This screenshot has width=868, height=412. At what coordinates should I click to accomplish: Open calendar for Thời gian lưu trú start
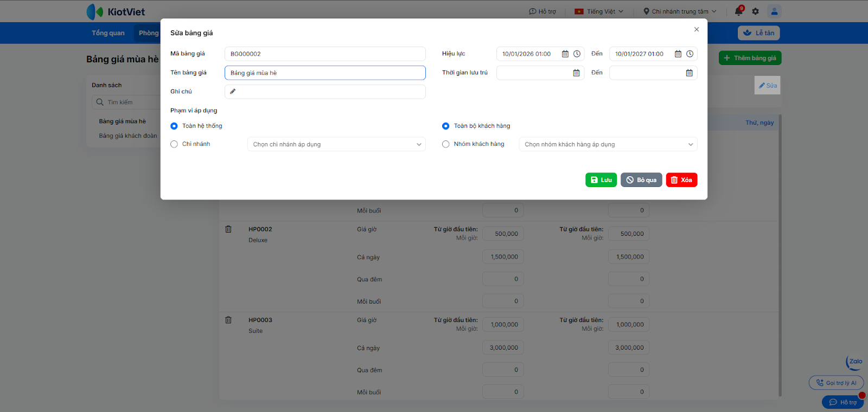tap(576, 73)
